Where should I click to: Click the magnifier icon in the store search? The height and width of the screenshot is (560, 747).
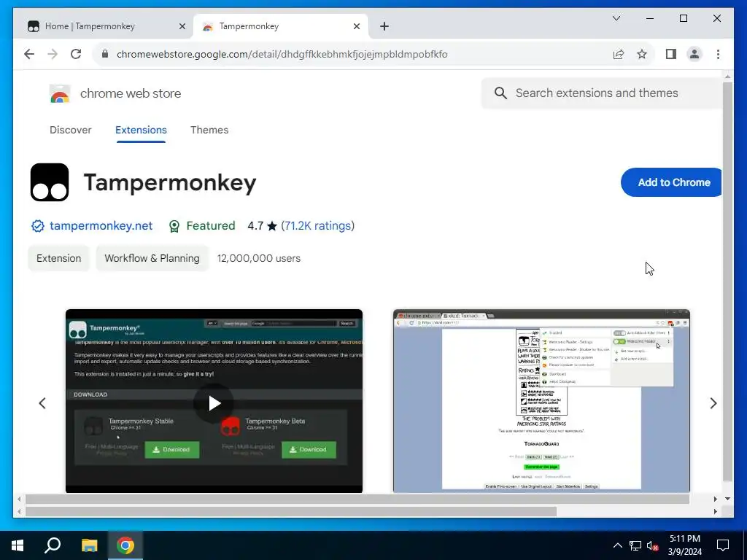point(500,93)
